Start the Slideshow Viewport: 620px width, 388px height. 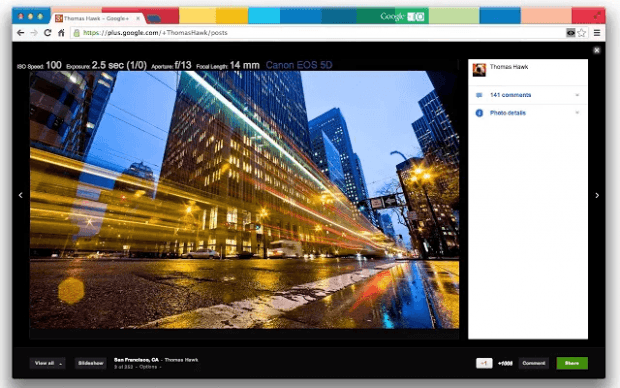point(91,363)
